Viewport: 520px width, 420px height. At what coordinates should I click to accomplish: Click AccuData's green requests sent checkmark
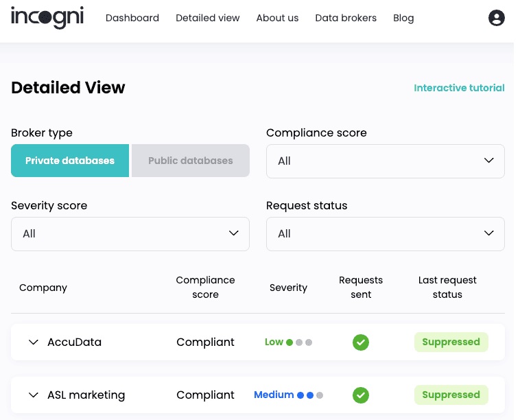click(360, 342)
